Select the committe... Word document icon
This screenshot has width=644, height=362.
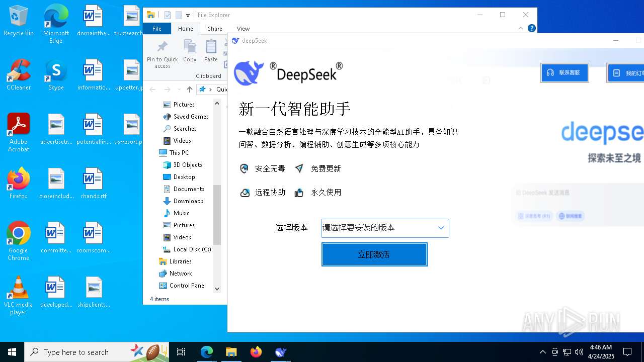(56, 238)
